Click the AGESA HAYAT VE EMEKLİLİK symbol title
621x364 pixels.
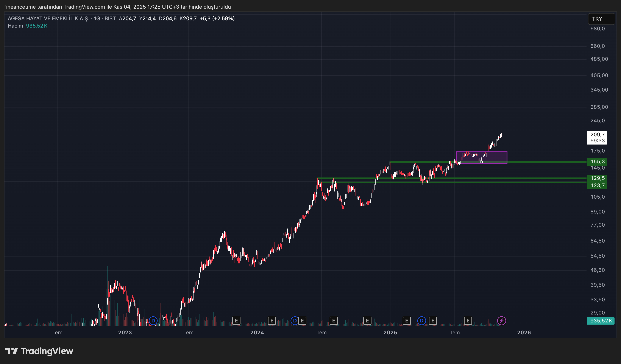(x=48, y=19)
